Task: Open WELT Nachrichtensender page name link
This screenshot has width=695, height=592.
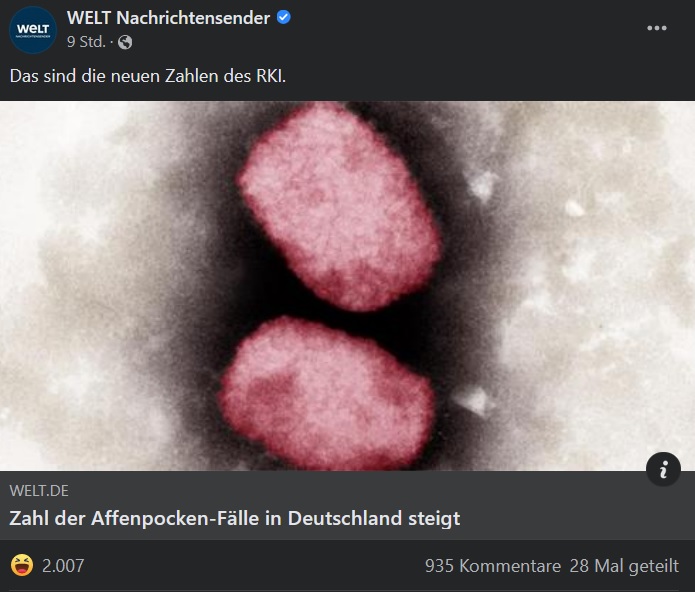Action: click(x=168, y=18)
